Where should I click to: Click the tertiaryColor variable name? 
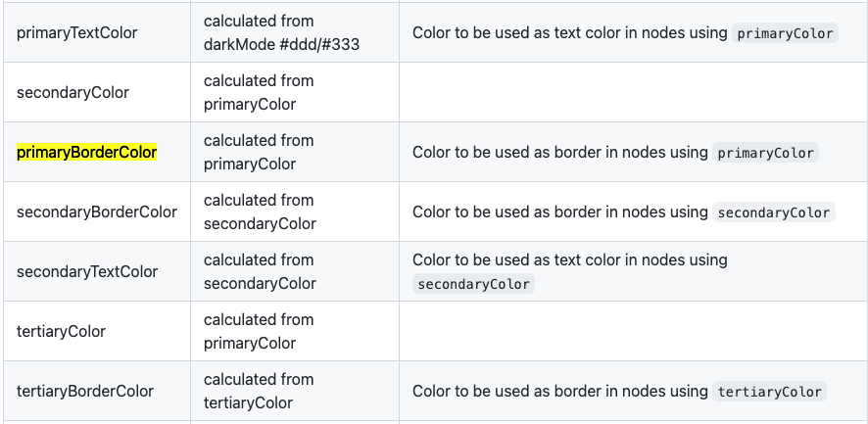pyautogui.click(x=61, y=331)
